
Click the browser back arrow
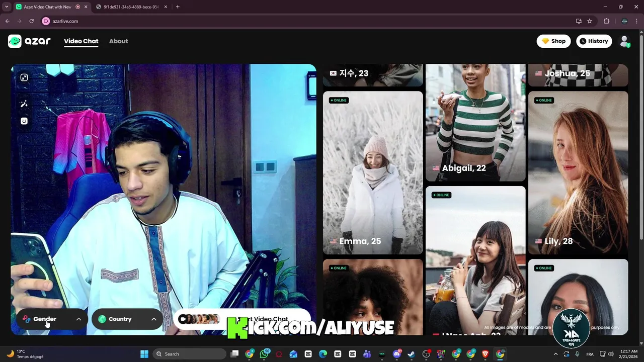pos(8,21)
